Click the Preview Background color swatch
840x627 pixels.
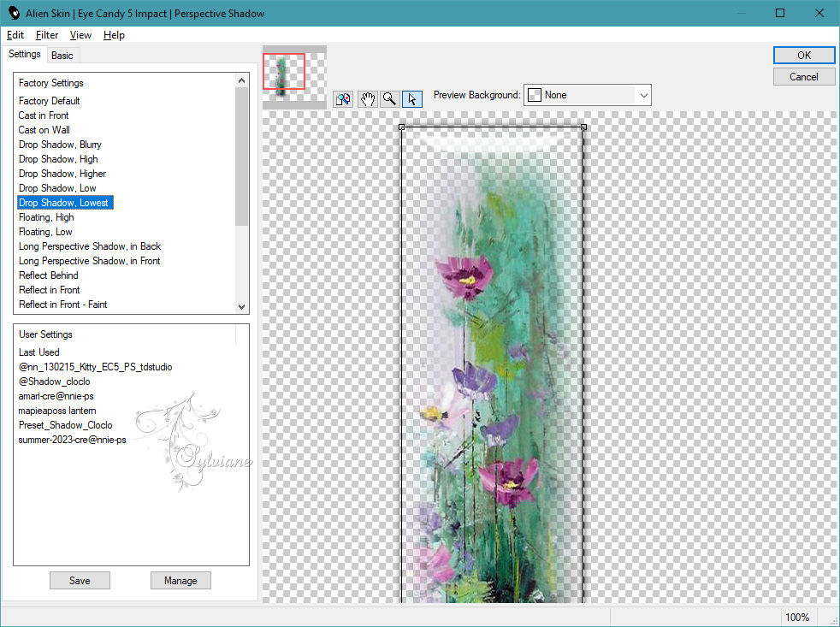[x=534, y=96]
